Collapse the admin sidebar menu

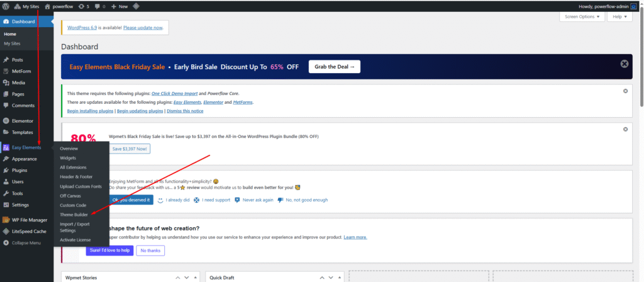click(x=25, y=242)
